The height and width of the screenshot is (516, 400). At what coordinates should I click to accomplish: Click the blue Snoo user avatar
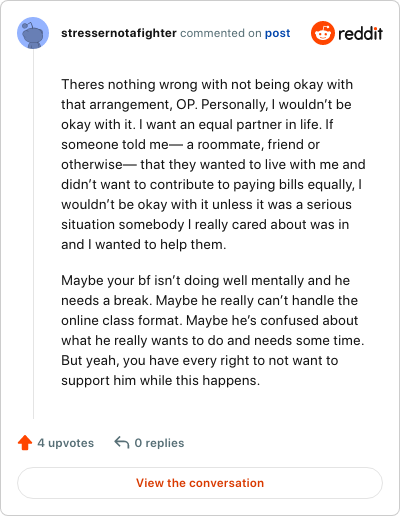click(x=33, y=33)
